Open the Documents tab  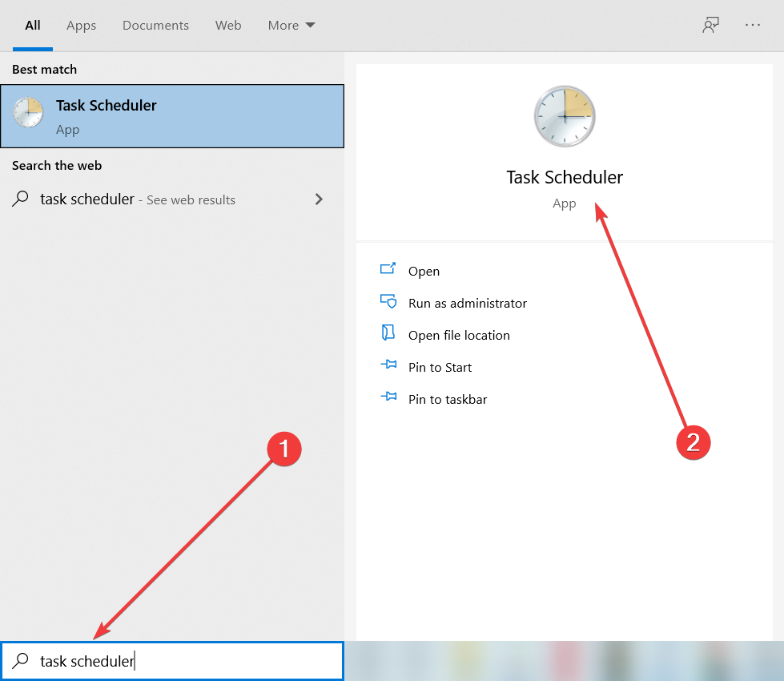155,26
